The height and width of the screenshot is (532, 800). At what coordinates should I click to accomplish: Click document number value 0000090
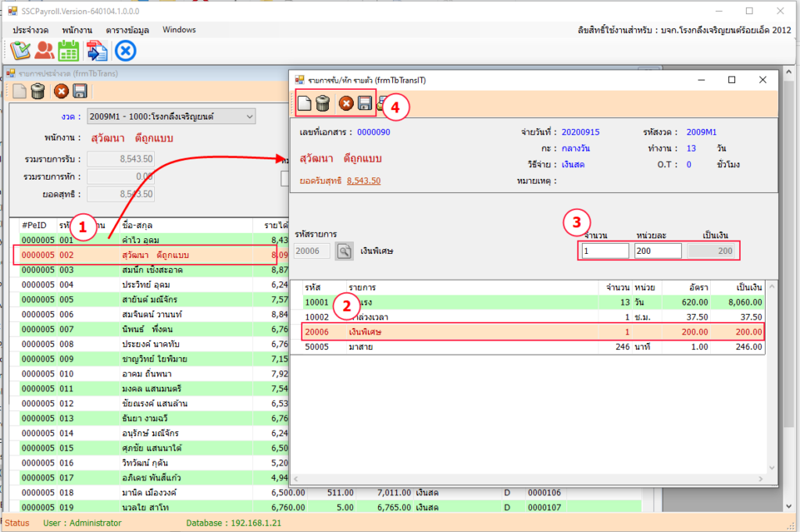[x=373, y=132]
